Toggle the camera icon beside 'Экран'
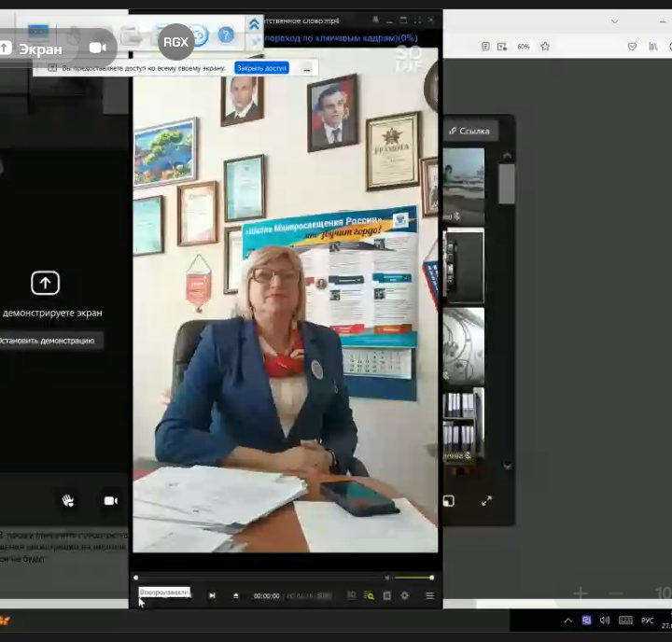672x642 pixels. tap(97, 48)
